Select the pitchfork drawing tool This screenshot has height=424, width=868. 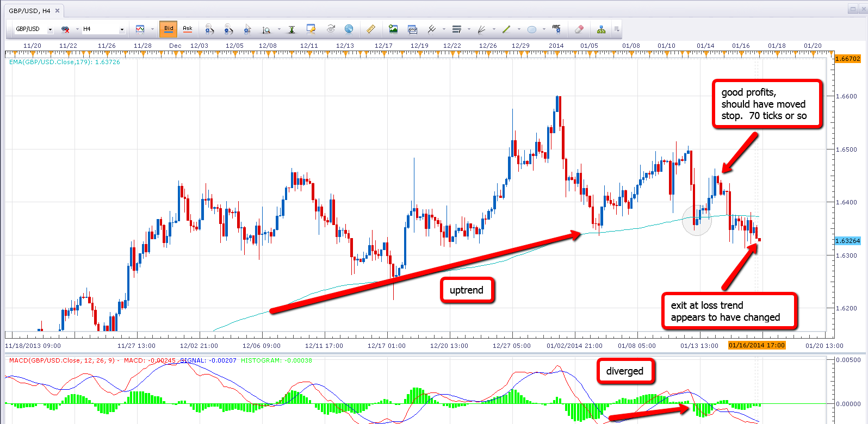[x=431, y=29]
